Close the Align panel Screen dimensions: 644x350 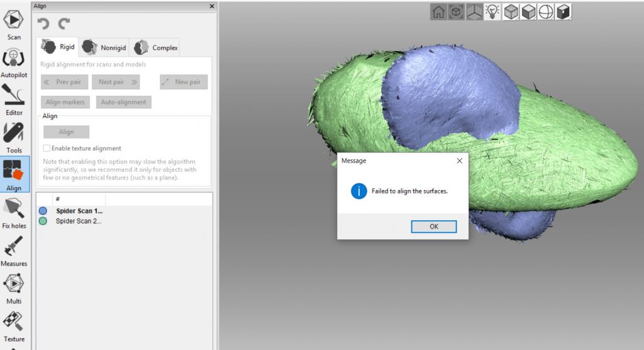[x=212, y=6]
